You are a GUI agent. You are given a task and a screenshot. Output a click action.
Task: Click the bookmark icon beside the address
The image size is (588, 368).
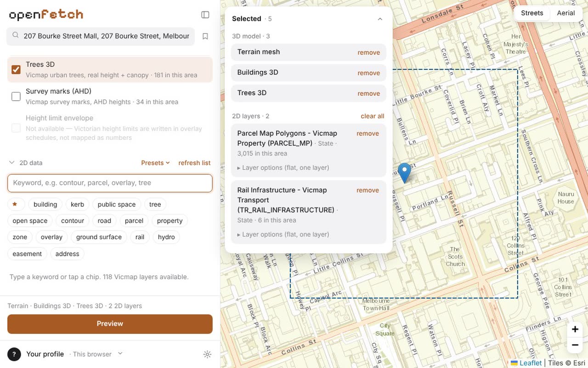205,36
